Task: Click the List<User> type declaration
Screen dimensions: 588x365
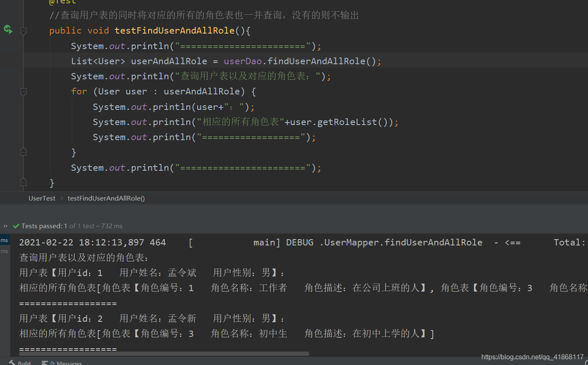Action: 98,61
